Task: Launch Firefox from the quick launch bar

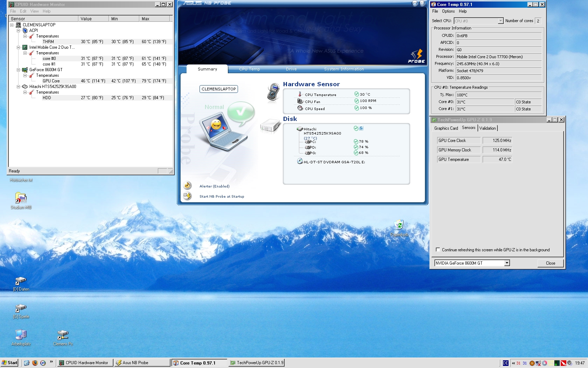Action: 35,363
